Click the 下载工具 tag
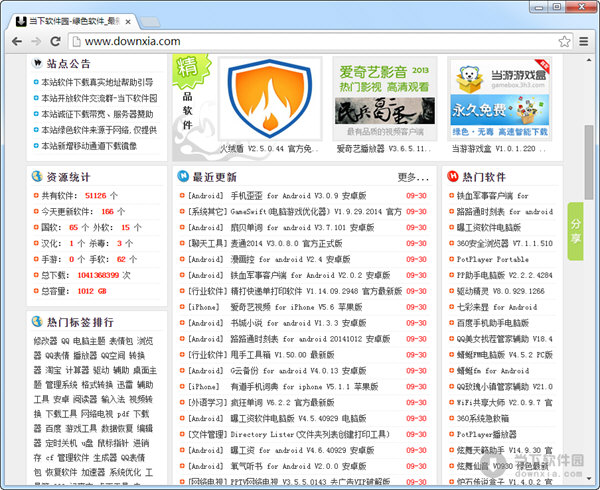 (x=61, y=414)
